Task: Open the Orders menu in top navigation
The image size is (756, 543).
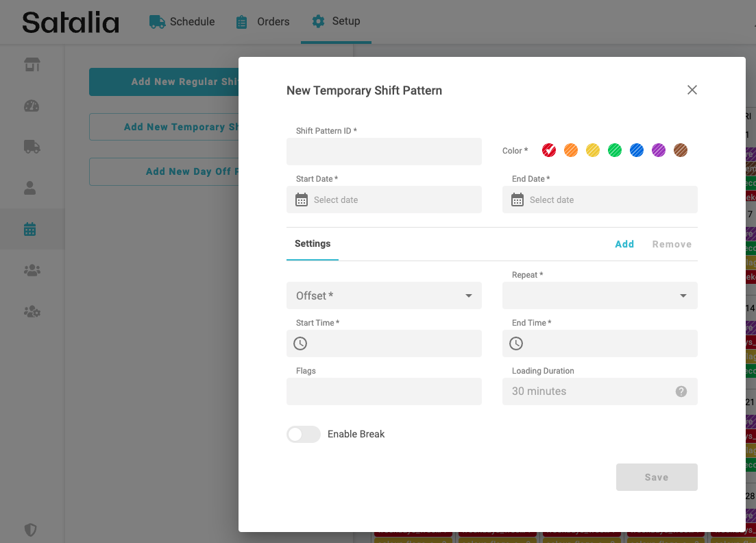Action: click(263, 21)
